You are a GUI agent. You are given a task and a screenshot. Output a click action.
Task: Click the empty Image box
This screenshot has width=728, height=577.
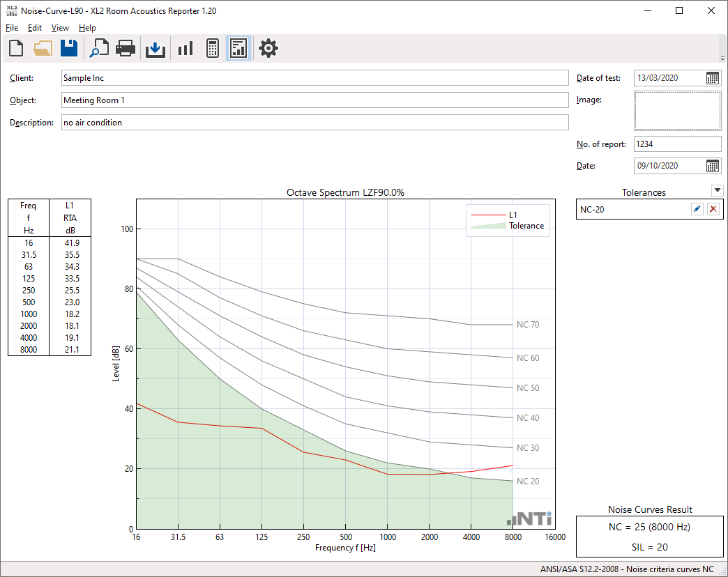click(677, 111)
